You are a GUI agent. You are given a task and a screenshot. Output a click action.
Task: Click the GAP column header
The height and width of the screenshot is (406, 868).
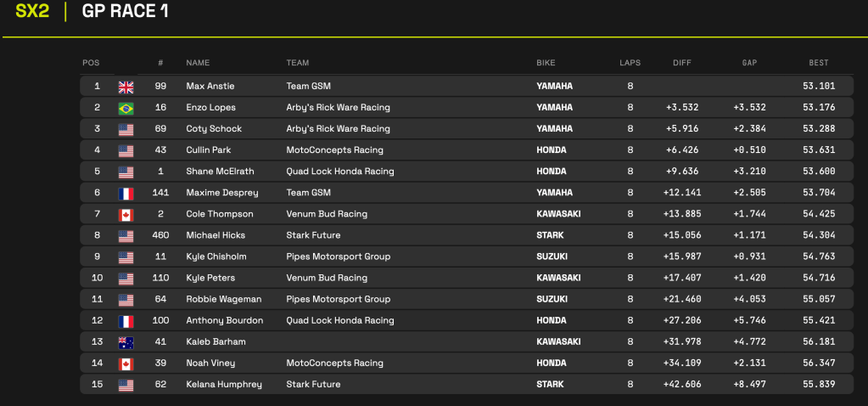coord(749,63)
